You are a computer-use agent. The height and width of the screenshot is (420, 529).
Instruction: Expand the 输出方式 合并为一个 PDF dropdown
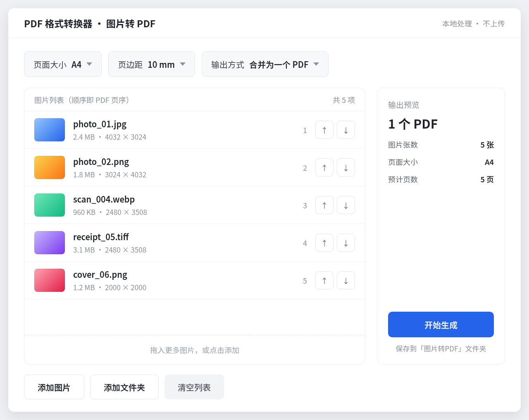[x=265, y=64]
